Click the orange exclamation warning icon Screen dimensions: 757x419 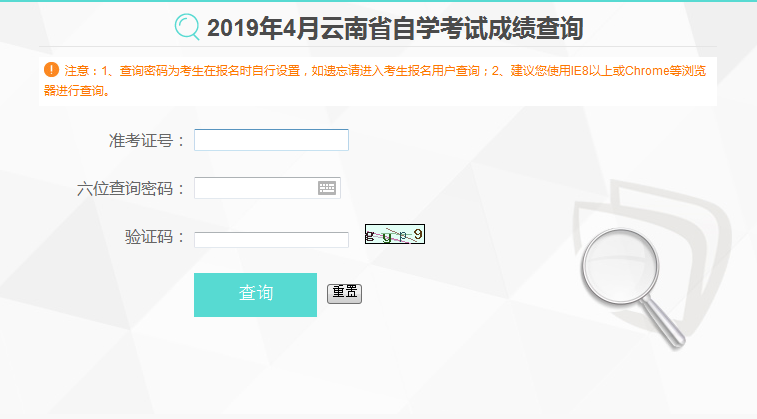click(x=51, y=70)
